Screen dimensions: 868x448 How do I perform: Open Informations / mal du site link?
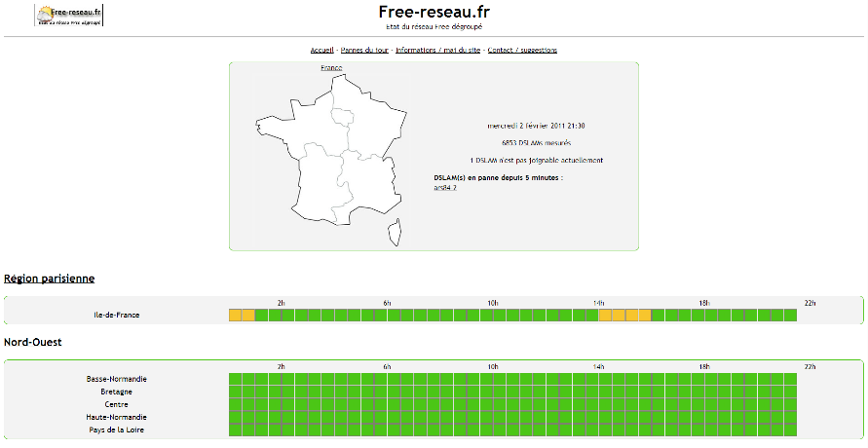coord(437,50)
